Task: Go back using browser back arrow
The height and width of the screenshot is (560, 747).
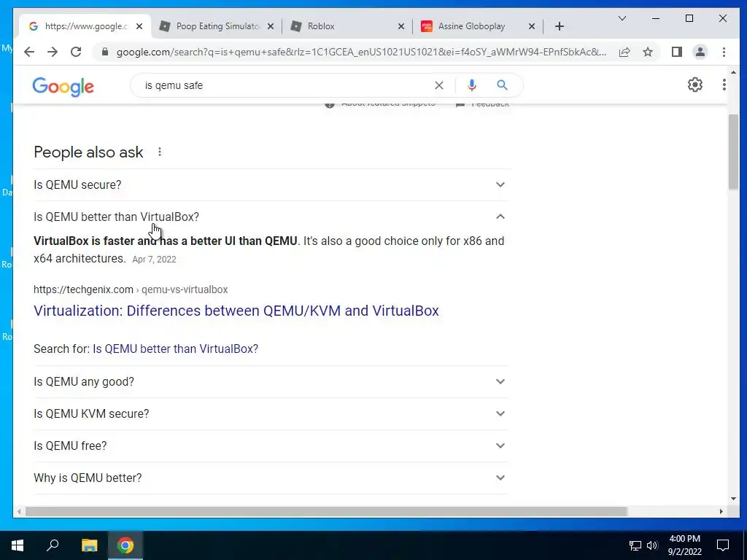Action: [x=29, y=52]
